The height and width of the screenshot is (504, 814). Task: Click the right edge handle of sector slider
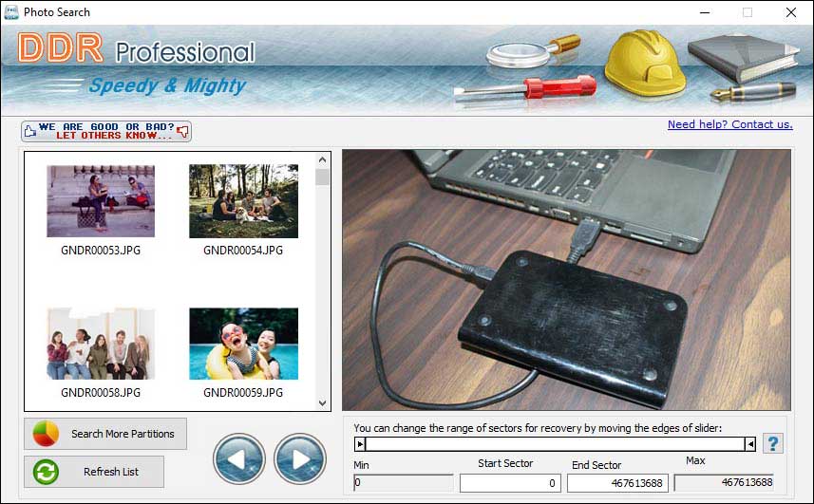(x=750, y=444)
